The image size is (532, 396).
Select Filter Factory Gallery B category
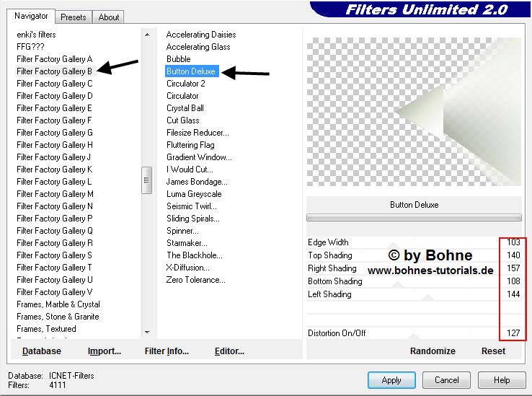pos(55,71)
